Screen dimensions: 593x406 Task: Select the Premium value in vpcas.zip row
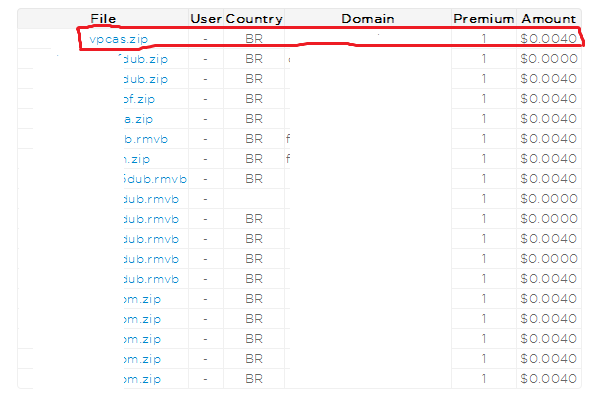pyautogui.click(x=484, y=39)
